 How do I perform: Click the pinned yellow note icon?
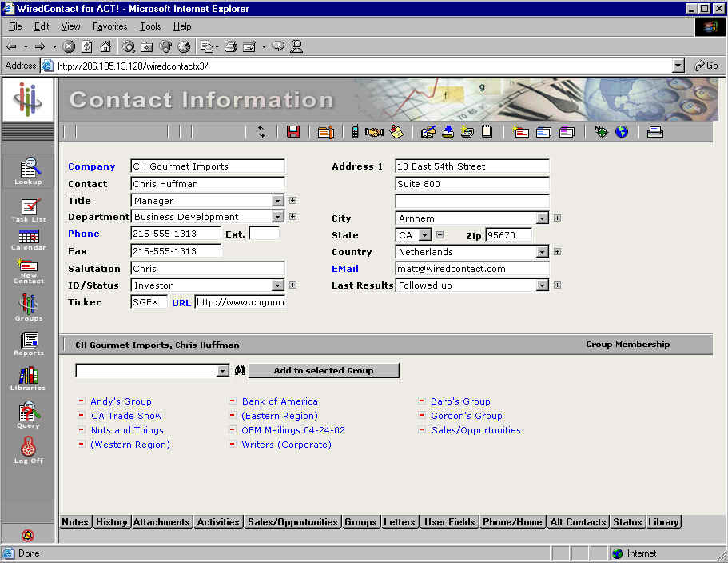pyautogui.click(x=396, y=132)
